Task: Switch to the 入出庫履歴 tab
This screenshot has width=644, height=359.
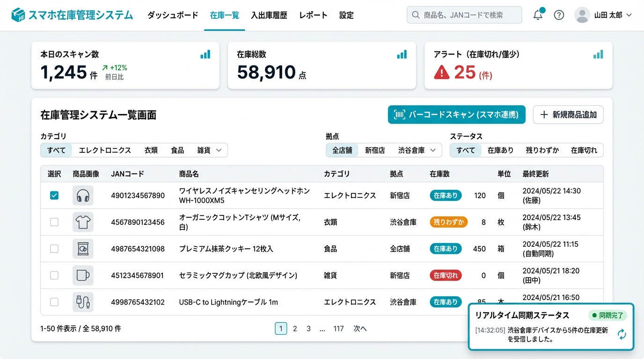Action: (x=269, y=14)
